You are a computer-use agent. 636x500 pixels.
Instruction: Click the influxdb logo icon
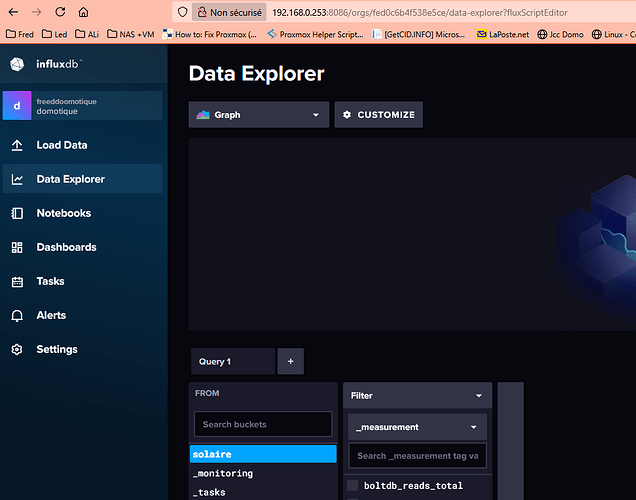[x=17, y=64]
